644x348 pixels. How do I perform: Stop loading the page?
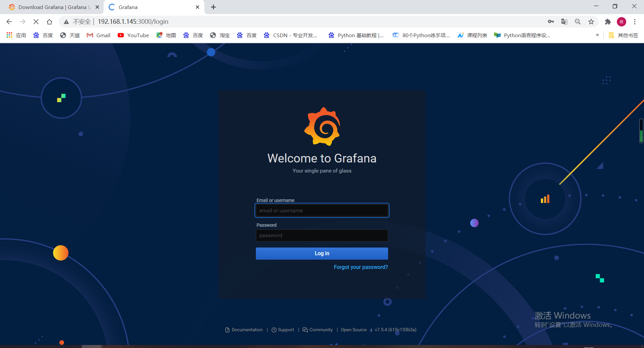click(x=36, y=22)
